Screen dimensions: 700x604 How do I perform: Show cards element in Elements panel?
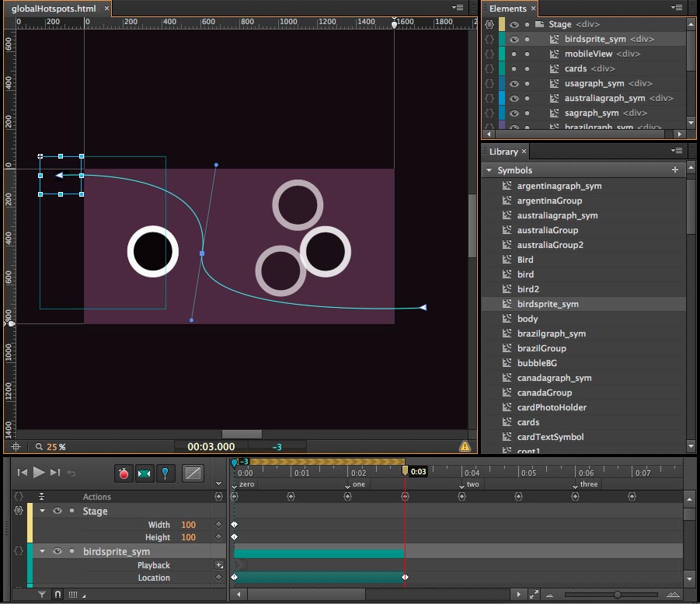pyautogui.click(x=514, y=69)
